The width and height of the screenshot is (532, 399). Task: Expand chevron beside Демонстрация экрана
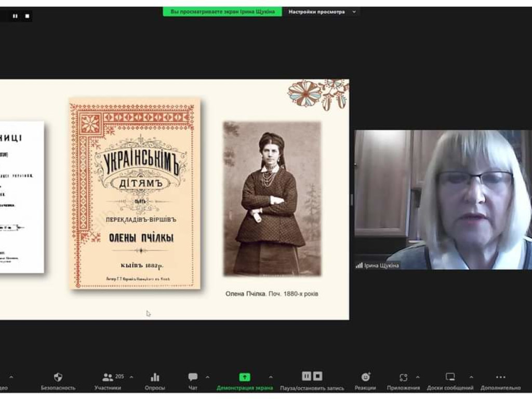[x=271, y=377]
